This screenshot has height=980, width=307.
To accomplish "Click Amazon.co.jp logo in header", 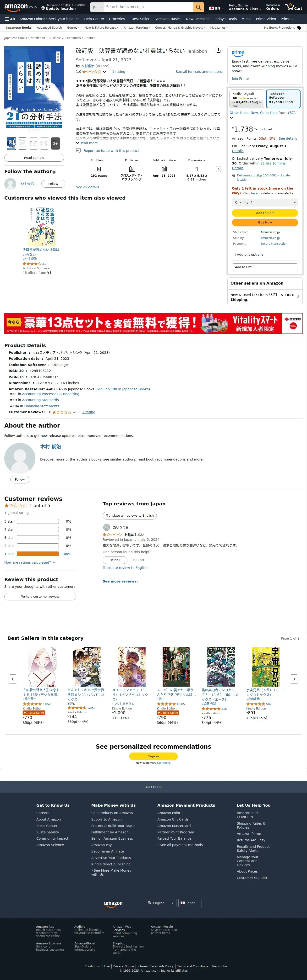I will click(21, 7).
